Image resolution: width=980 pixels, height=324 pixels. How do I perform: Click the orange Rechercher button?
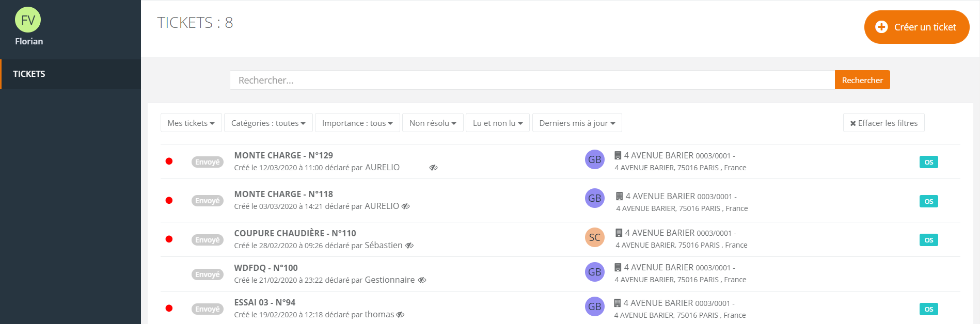[x=862, y=80]
